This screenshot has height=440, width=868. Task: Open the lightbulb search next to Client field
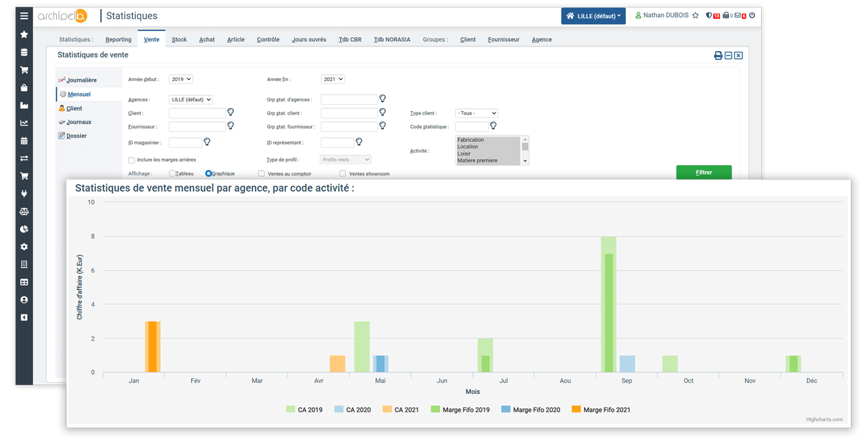(x=230, y=112)
